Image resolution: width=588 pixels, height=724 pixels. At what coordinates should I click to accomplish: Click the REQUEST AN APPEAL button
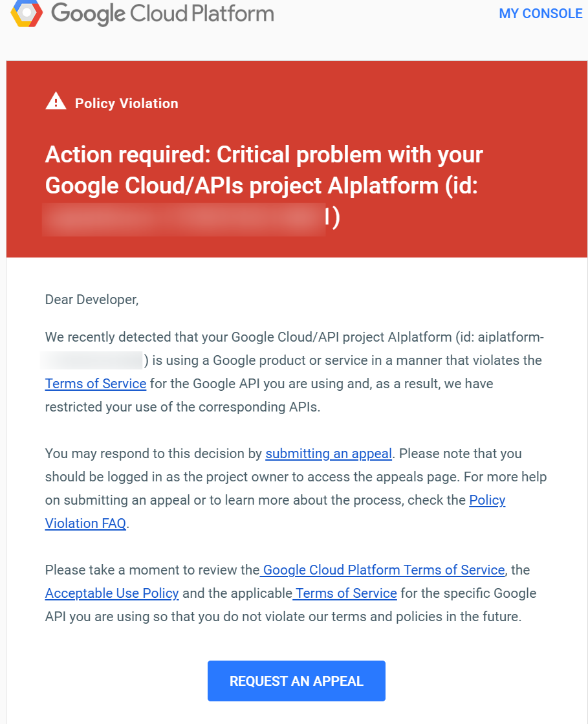pos(296,681)
